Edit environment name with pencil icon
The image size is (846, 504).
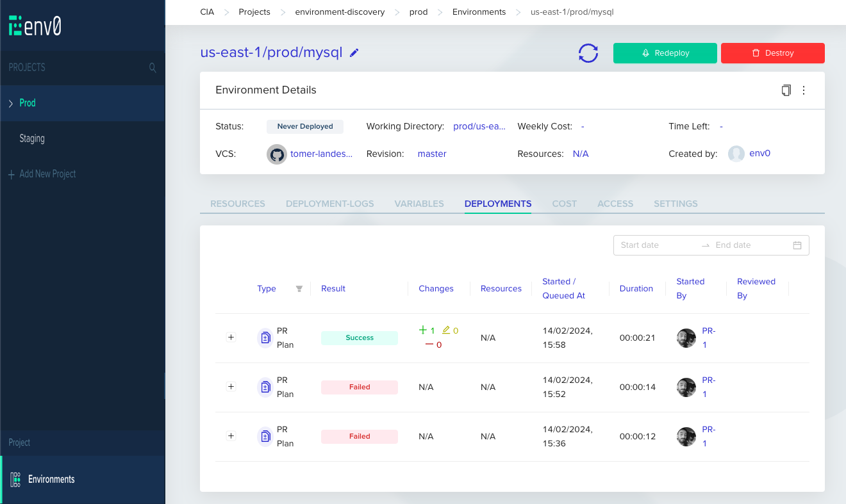pos(354,53)
